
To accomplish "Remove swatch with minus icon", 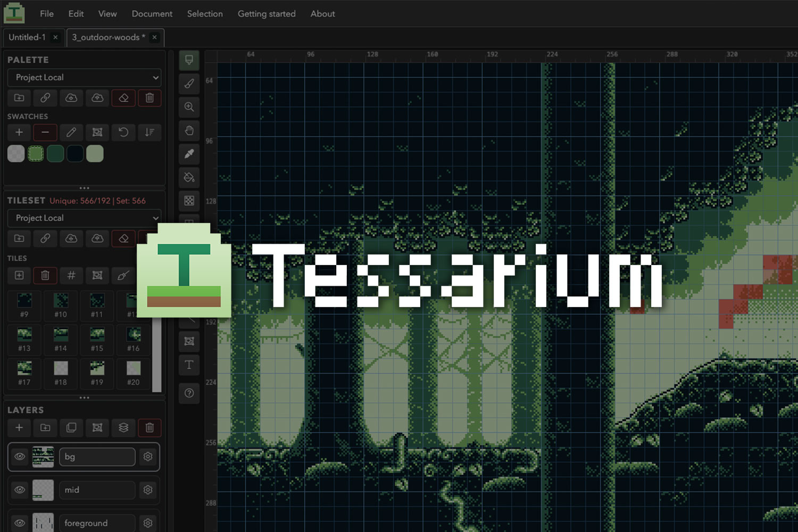I will (45, 132).
